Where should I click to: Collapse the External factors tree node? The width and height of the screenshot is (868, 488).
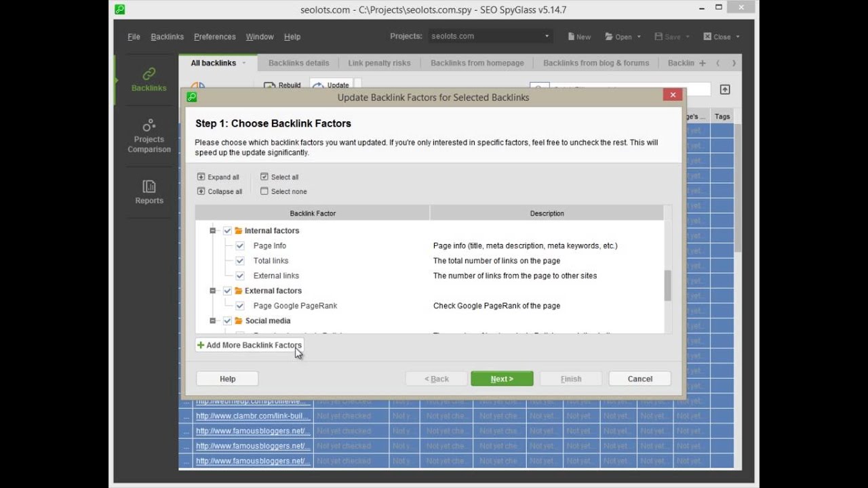coord(212,291)
